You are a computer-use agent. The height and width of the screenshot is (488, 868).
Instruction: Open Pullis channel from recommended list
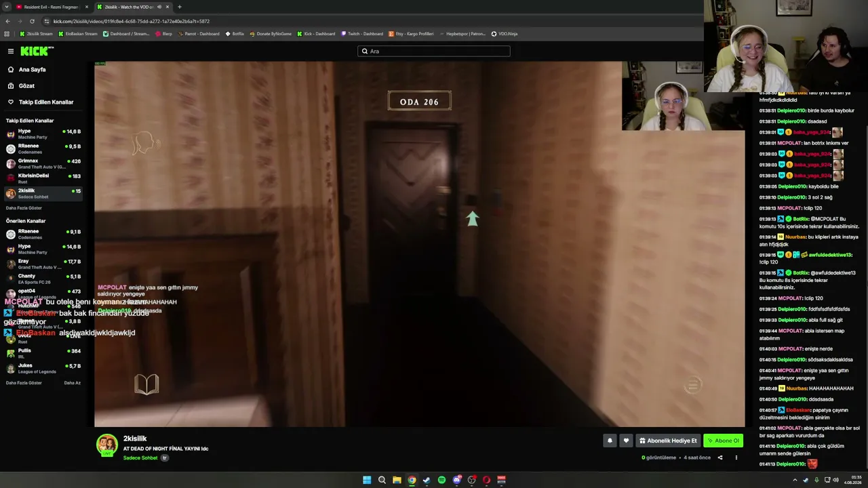43,354
